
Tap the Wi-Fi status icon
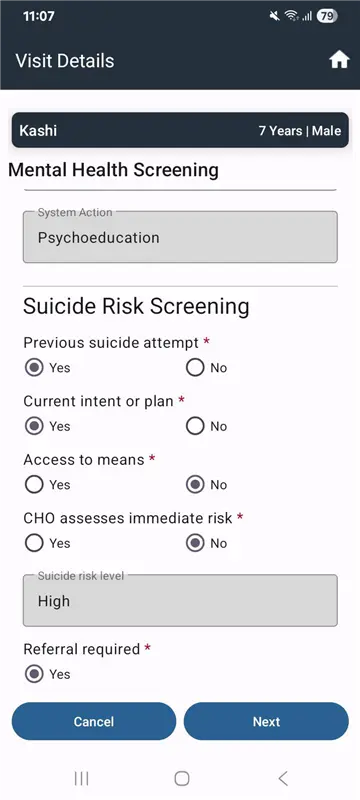[x=292, y=16]
